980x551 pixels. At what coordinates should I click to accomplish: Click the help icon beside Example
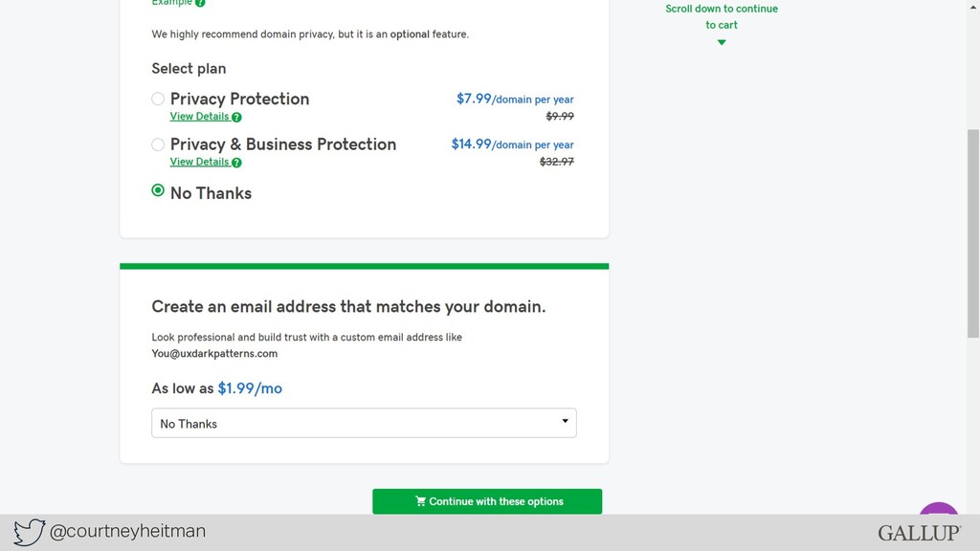click(200, 3)
